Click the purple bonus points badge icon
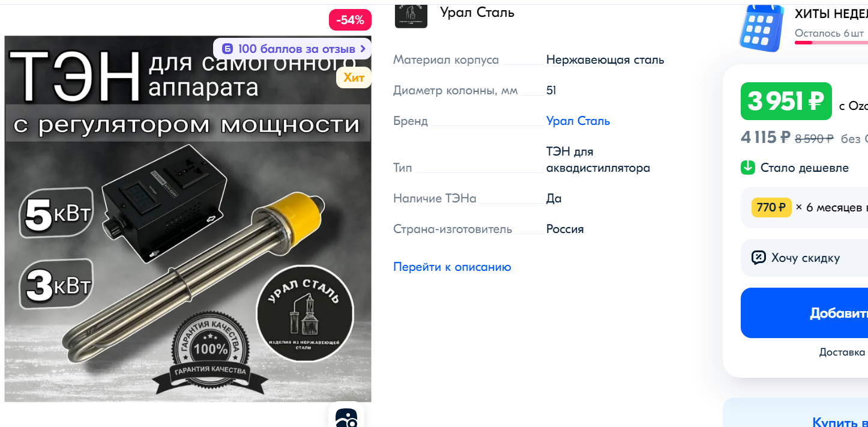 pos(228,49)
